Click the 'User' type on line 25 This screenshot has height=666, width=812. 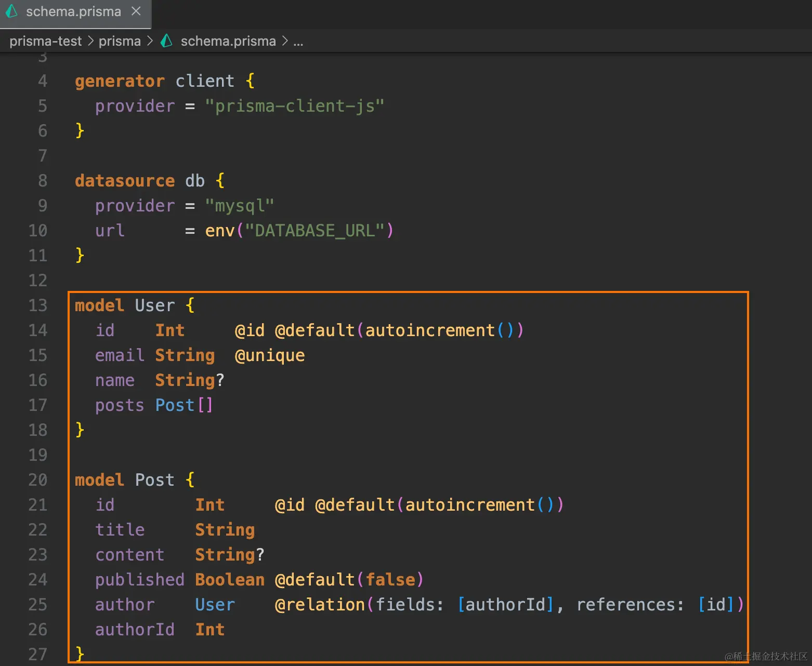click(x=215, y=605)
